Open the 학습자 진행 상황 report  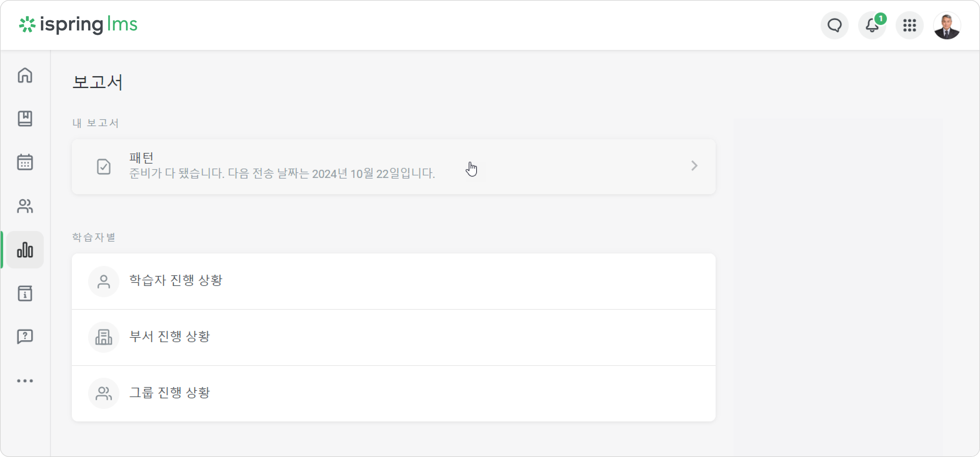(393, 281)
